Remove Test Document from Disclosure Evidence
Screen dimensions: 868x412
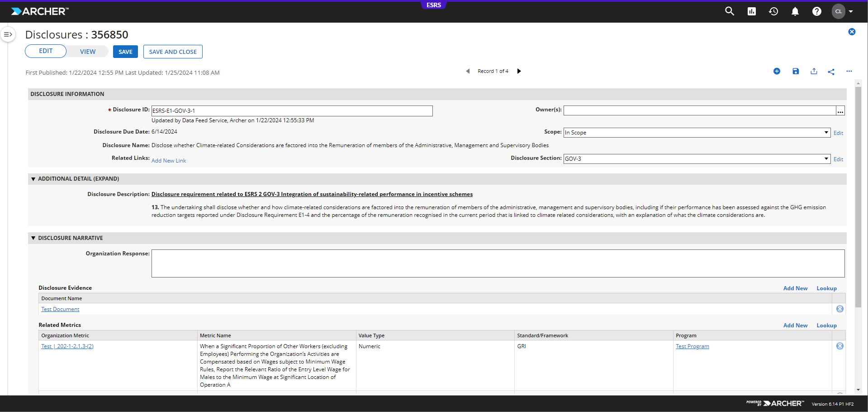tap(840, 309)
